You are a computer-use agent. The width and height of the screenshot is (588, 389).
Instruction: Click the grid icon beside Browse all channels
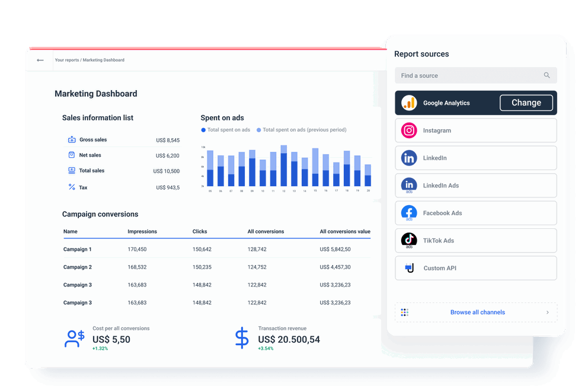click(404, 312)
